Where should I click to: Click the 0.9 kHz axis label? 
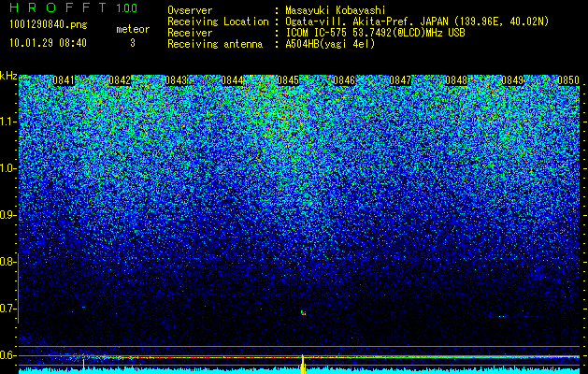7,215
